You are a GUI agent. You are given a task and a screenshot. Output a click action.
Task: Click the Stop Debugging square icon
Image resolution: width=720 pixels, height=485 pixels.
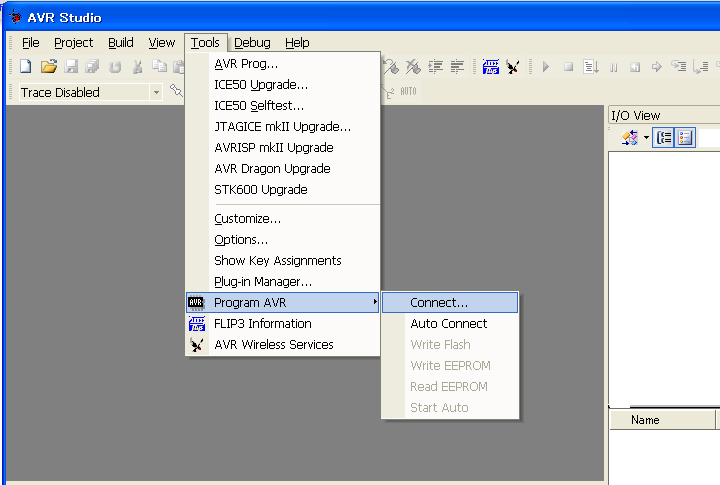[568, 67]
